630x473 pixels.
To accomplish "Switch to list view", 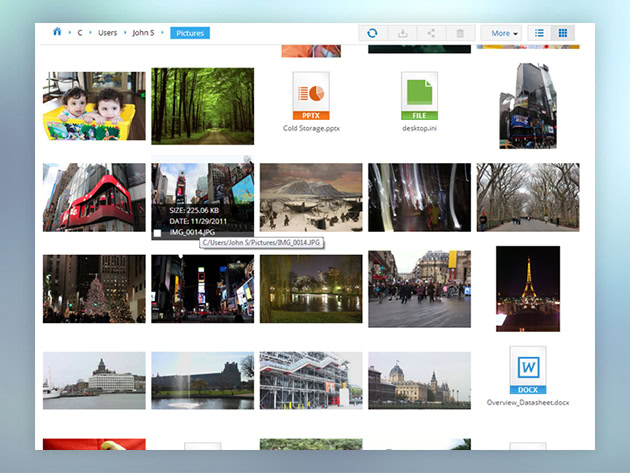I will [x=540, y=33].
